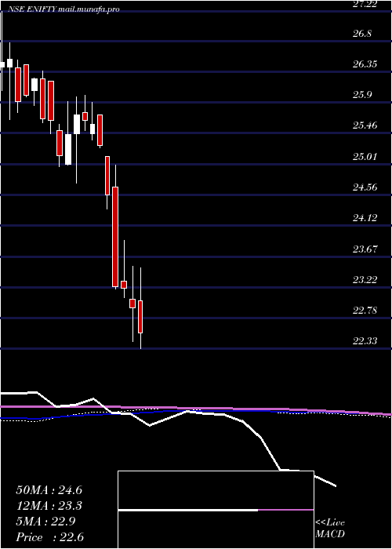Select the 26.35 price axis label
Viewport: 392px width, 549px height.
pos(365,64)
